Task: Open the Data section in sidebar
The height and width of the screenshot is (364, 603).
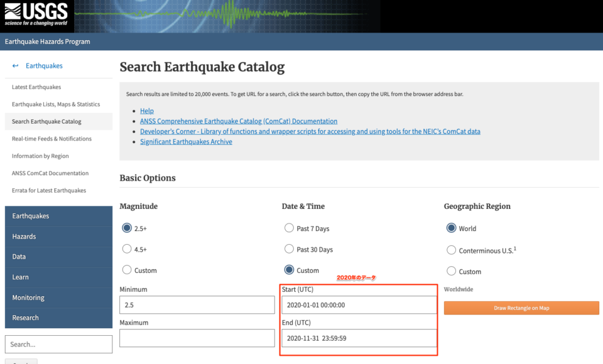Action: [19, 256]
